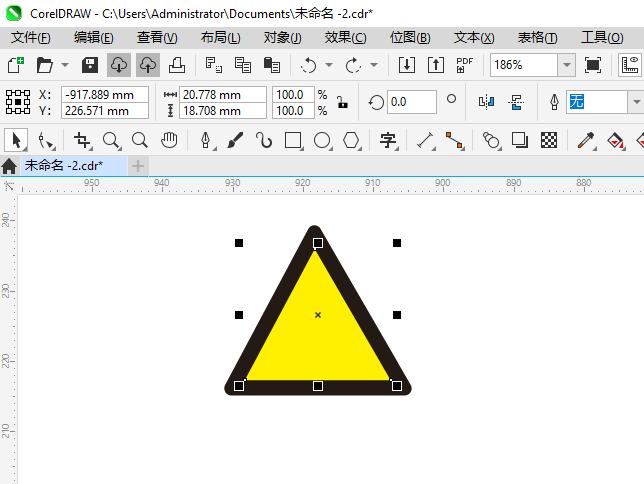
Task: Open the 编辑(E) menu
Action: tap(94, 38)
